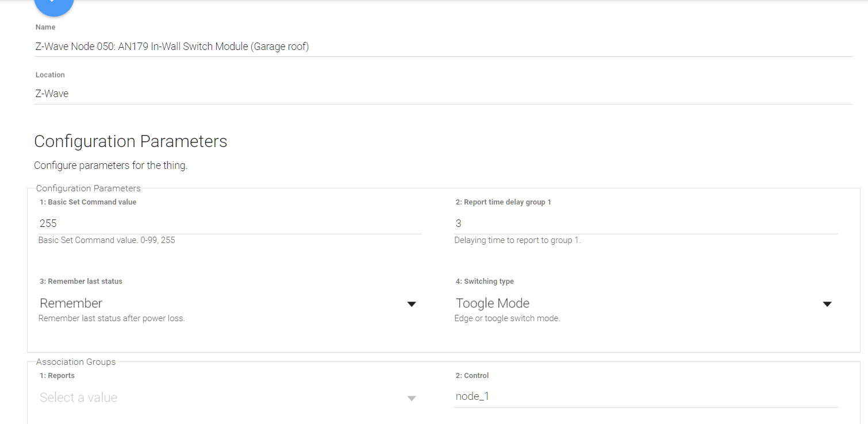This screenshot has width=868, height=424.
Task: Click the 'Delaying time to report' hint
Action: tap(517, 240)
